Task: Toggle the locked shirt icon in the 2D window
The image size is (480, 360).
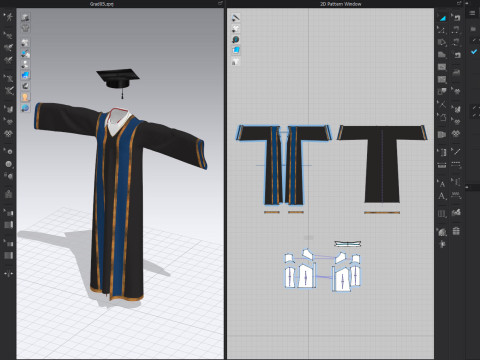Action: pos(236,61)
